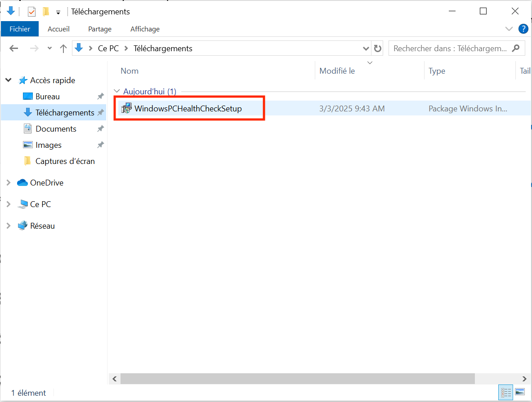Screen dimensions: 532x402
Task: Select Accès rapide in the sidebar
Action: click(x=53, y=80)
